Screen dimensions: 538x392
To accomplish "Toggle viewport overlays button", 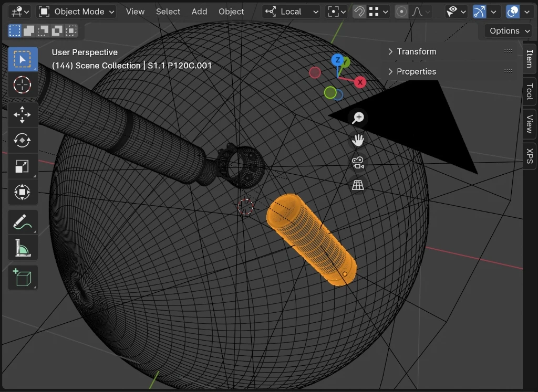I will coord(513,12).
